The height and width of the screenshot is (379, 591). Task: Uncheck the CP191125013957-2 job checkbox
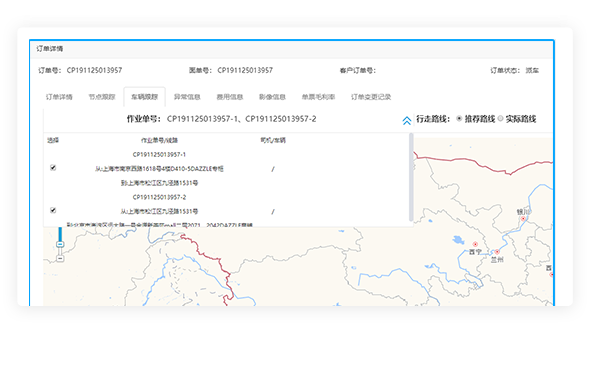pos(53,210)
